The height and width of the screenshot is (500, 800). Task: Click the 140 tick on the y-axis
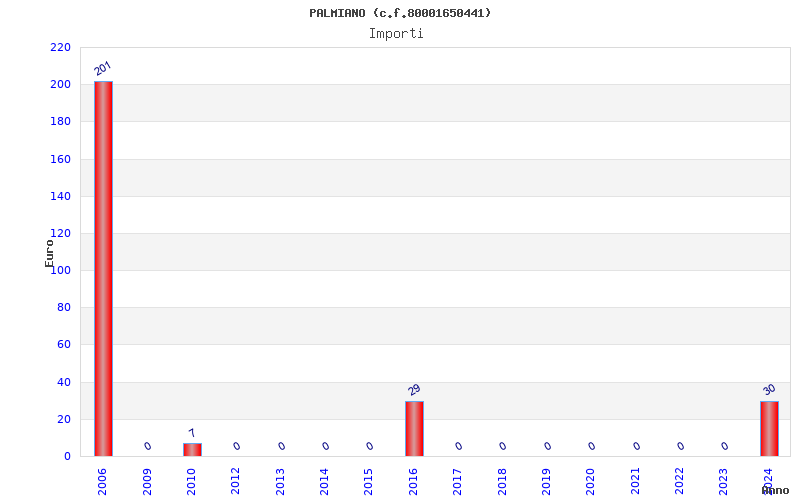point(60,196)
